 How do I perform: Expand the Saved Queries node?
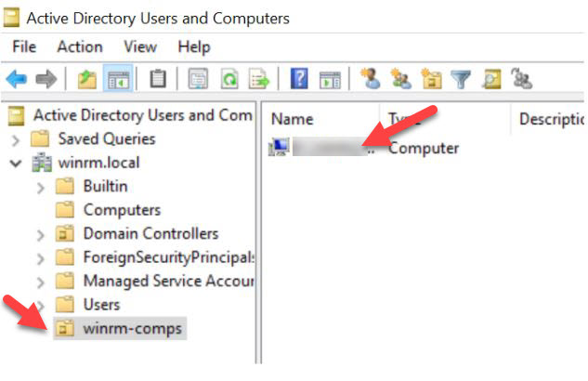tap(16, 140)
